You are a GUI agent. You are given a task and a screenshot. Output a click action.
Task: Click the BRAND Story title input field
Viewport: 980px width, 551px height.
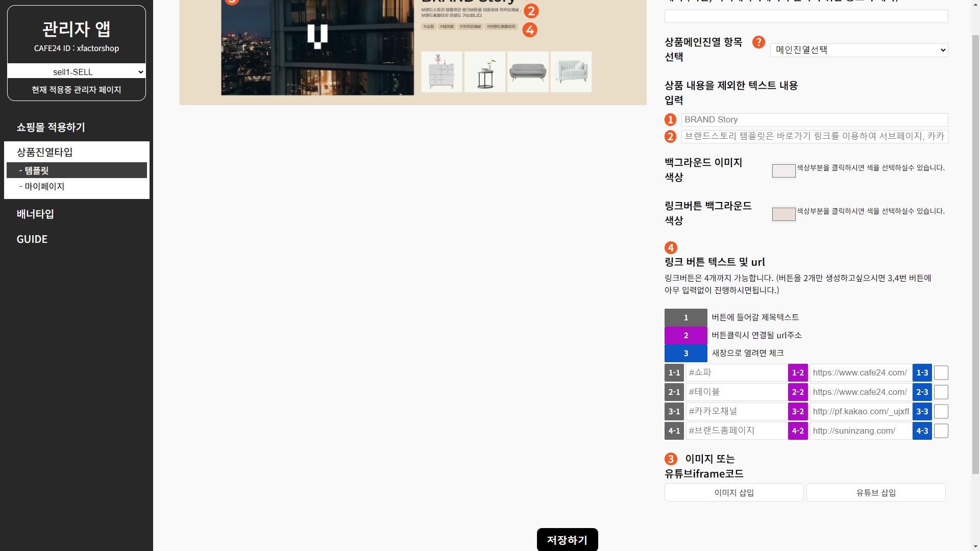(x=814, y=120)
